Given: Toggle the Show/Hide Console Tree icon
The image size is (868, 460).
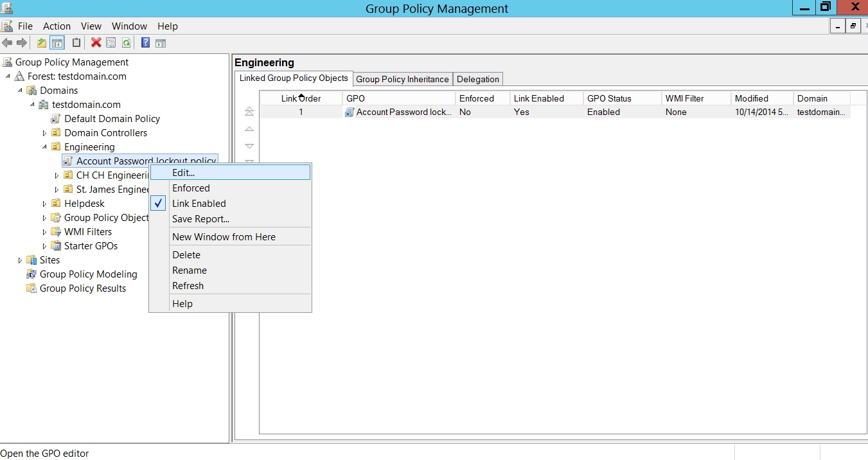Looking at the screenshot, I should (57, 43).
